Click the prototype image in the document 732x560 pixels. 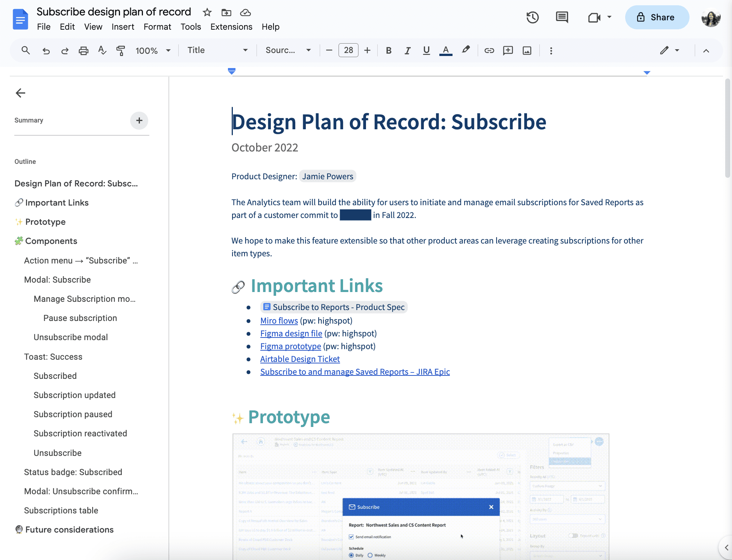click(421, 496)
